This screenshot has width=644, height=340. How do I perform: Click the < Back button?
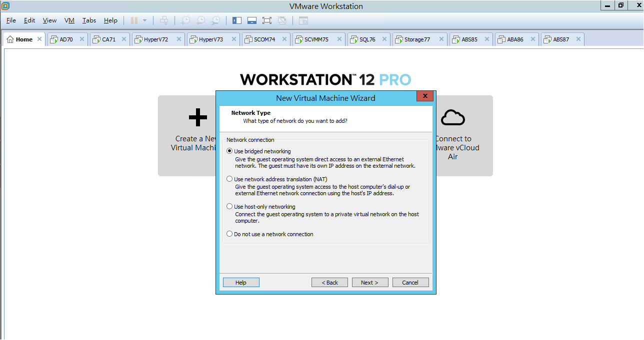pyautogui.click(x=329, y=283)
